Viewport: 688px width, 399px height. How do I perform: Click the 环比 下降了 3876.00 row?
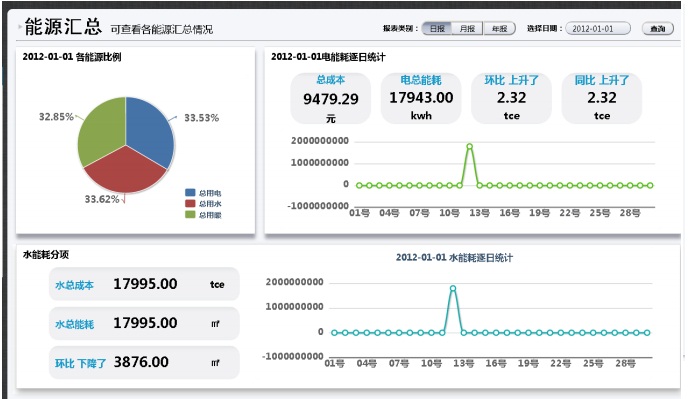click(144, 363)
